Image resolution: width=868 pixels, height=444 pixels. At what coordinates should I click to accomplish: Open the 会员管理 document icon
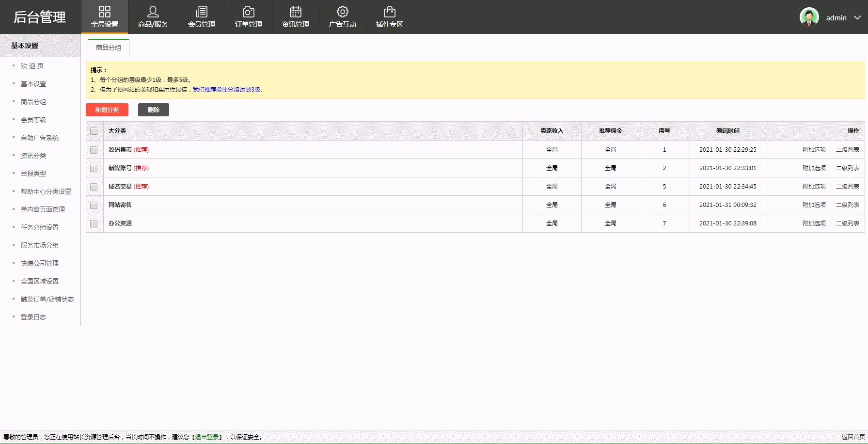click(202, 12)
